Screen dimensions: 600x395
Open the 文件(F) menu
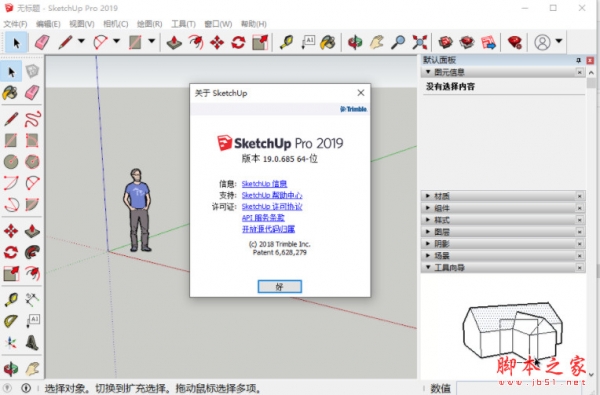[15, 24]
